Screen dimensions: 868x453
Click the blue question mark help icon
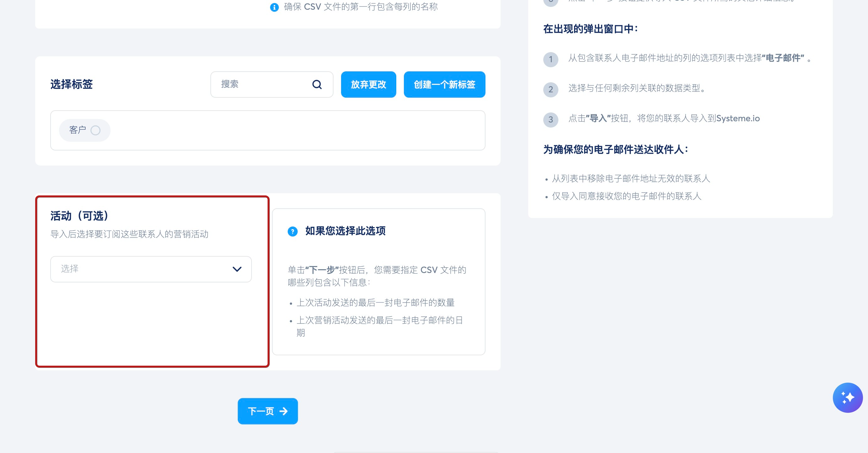tap(292, 231)
